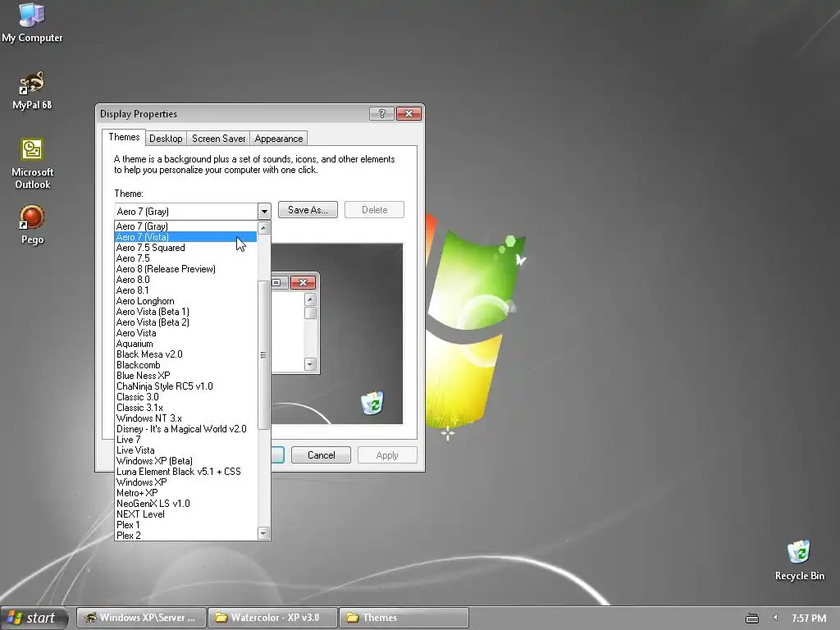Viewport: 840px width, 630px height.
Task: Pick Metro+ XP theme
Action: click(186, 493)
